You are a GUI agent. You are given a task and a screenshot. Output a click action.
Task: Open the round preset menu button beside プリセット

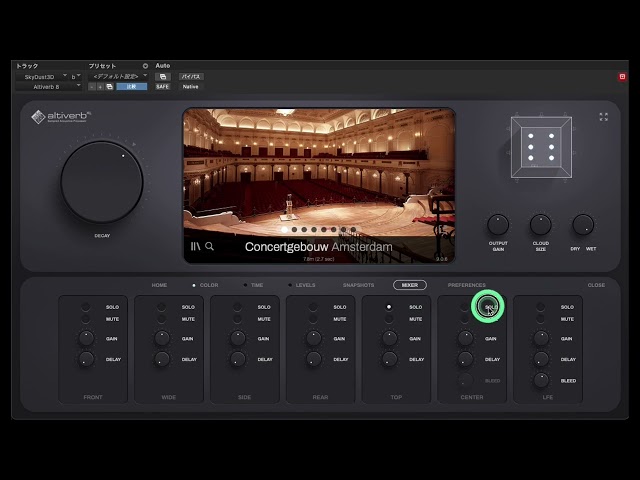click(145, 66)
